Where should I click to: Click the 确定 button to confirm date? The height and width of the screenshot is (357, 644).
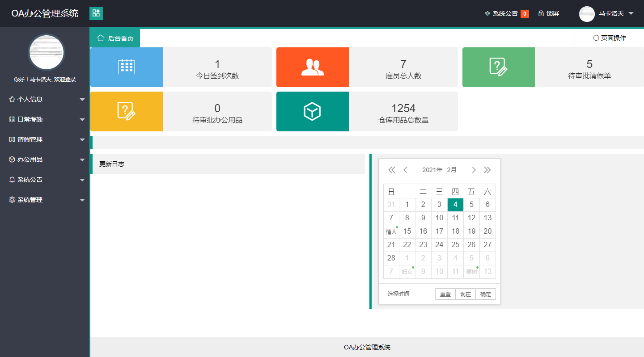(x=485, y=294)
